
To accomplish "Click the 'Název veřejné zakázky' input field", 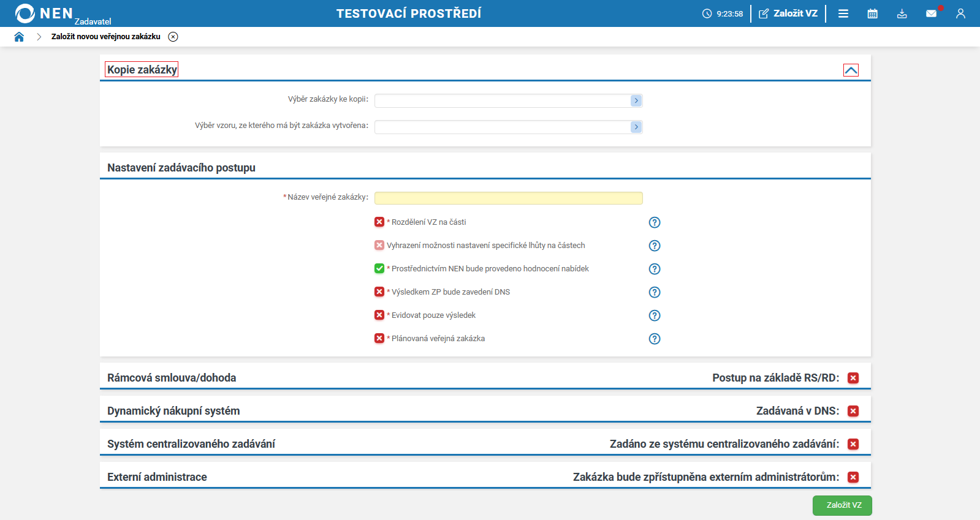I will pos(508,198).
